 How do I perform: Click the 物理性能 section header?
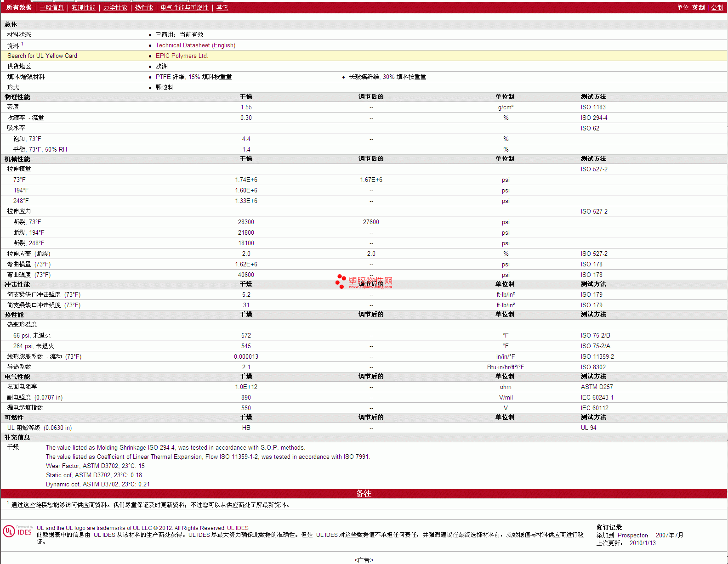point(17,97)
